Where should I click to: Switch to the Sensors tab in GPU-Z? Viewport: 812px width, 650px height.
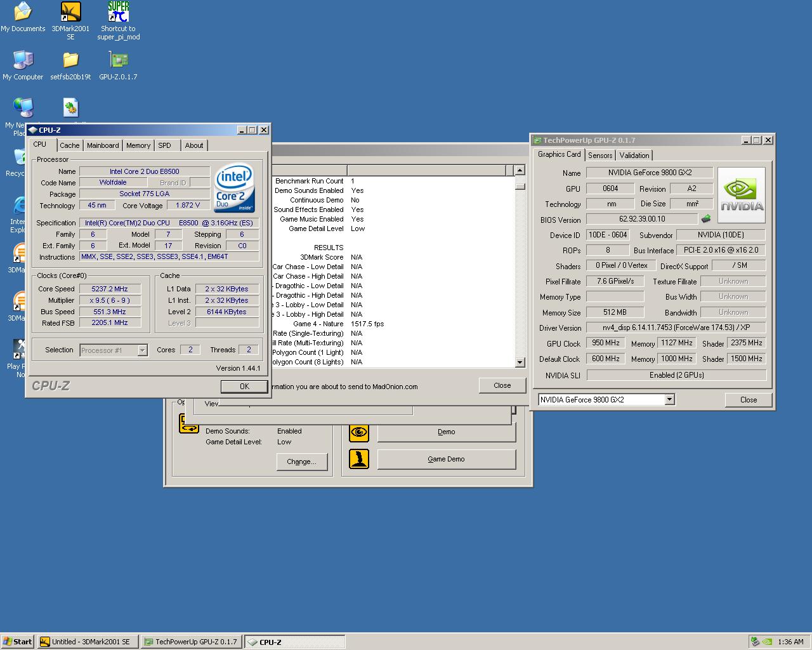(600, 156)
